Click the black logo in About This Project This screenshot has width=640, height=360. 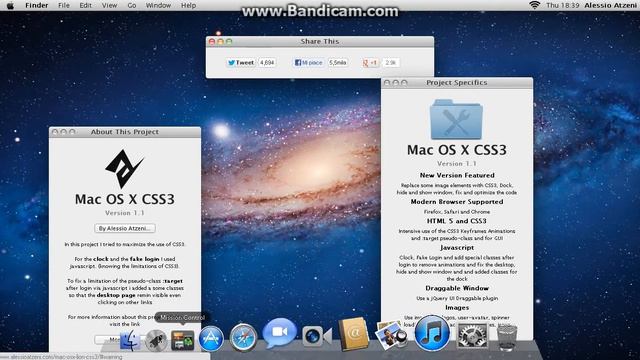pos(124,168)
